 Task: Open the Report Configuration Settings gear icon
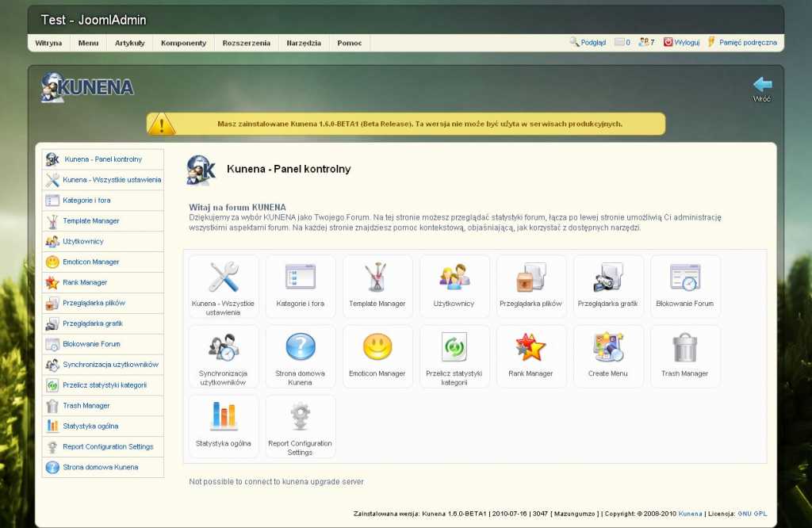pos(300,417)
